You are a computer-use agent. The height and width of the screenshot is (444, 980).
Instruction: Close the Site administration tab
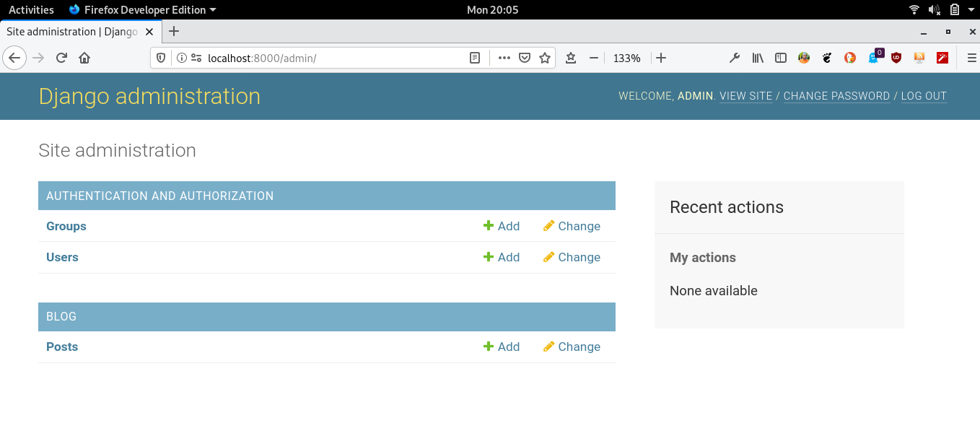pos(150,32)
